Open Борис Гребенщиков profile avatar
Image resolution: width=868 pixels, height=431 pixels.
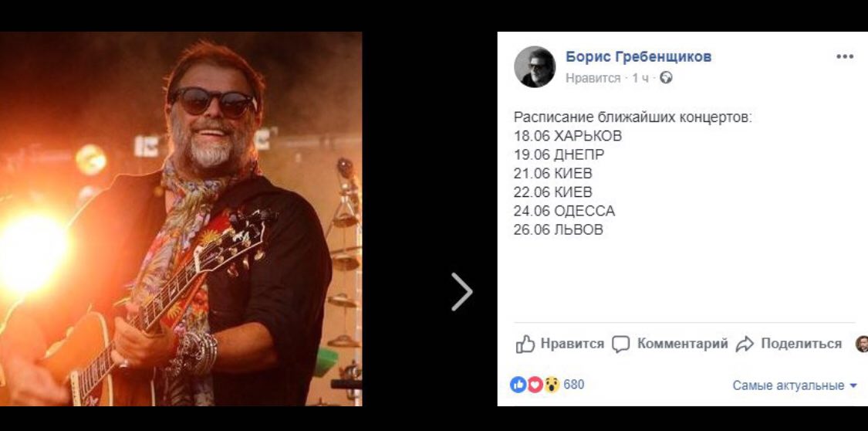534,66
